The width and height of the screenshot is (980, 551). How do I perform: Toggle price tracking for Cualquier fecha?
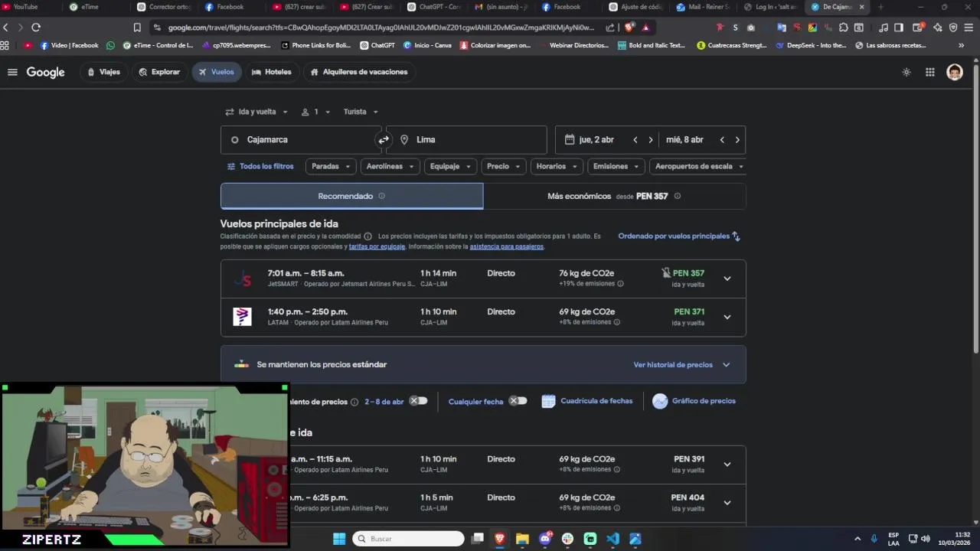518,401
